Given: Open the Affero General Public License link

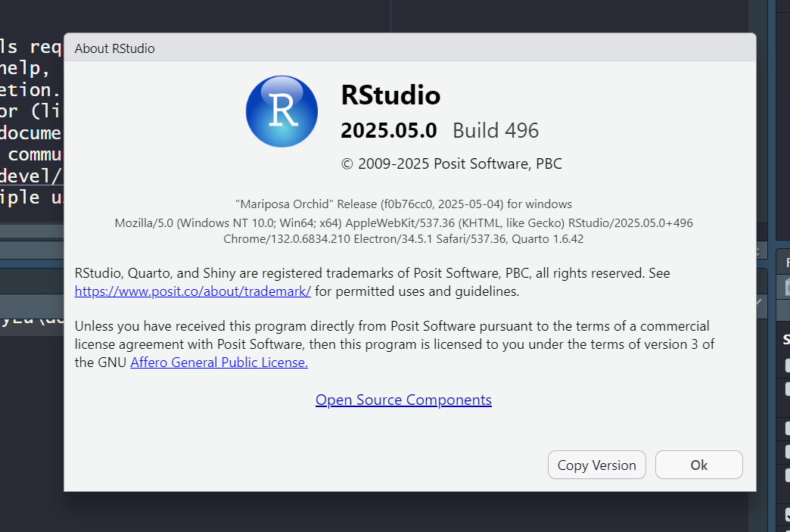Looking at the screenshot, I should point(219,362).
